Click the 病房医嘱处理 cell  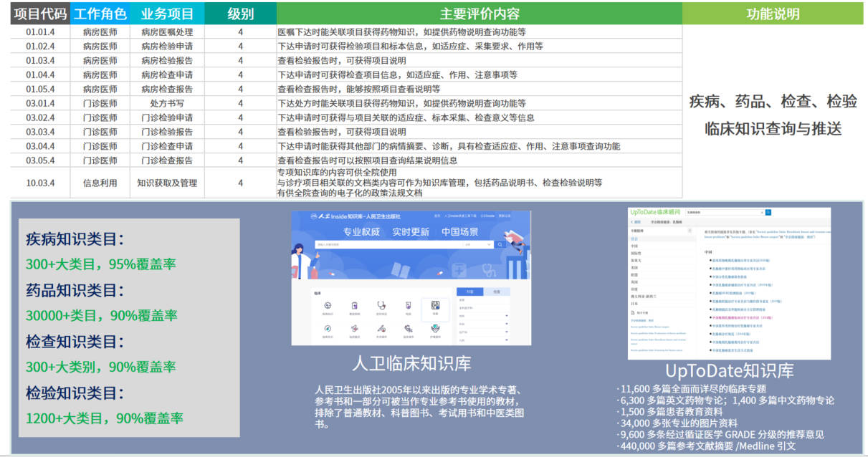pos(167,32)
